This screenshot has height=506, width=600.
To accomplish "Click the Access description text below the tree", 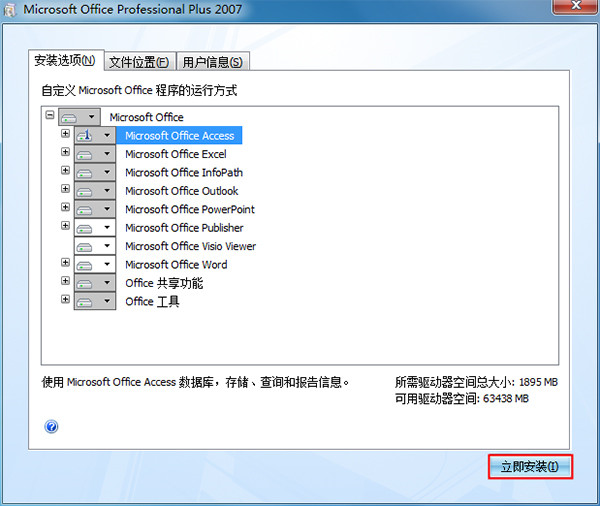I will (195, 382).
